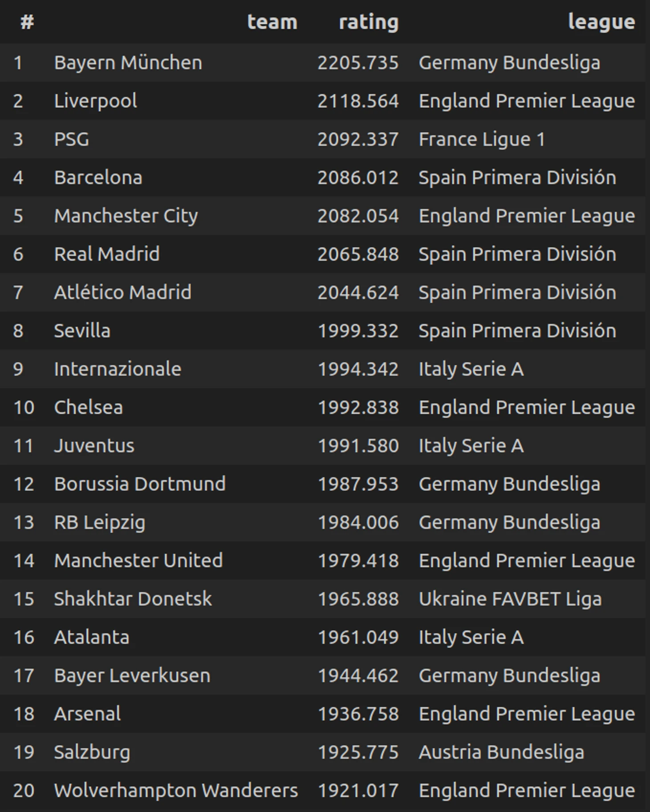This screenshot has height=812, width=650.
Task: Click the Borussia Dortmund cell
Action: point(140,484)
